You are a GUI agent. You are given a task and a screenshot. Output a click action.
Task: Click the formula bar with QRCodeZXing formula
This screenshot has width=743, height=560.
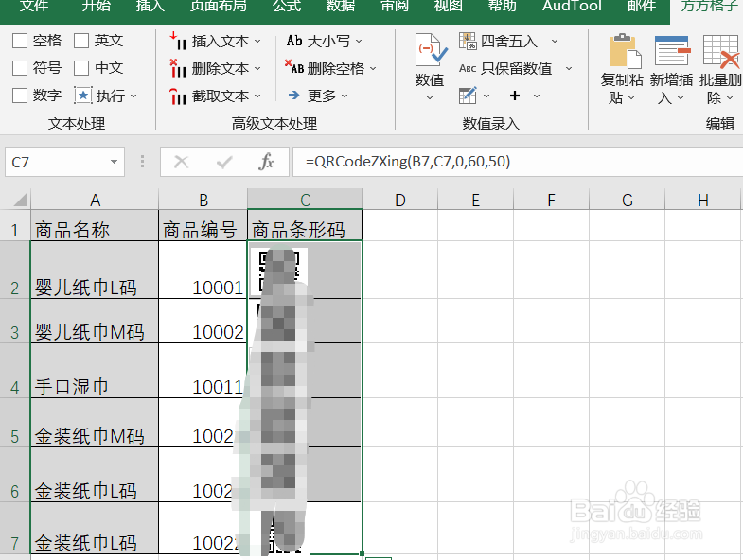[518, 162]
